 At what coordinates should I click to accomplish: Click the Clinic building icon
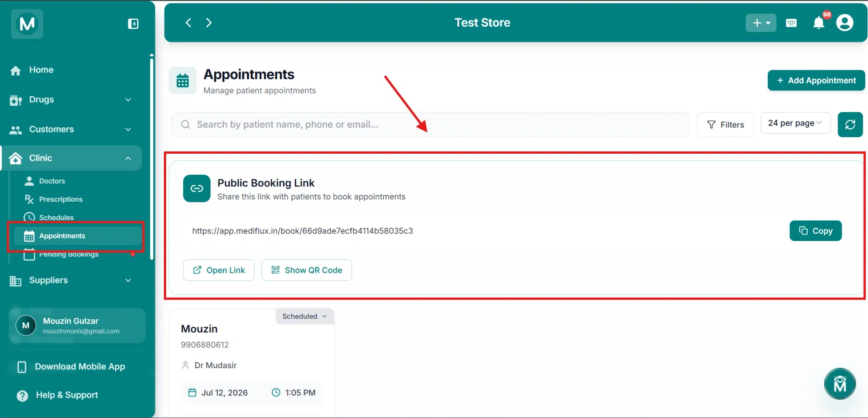pyautogui.click(x=15, y=158)
